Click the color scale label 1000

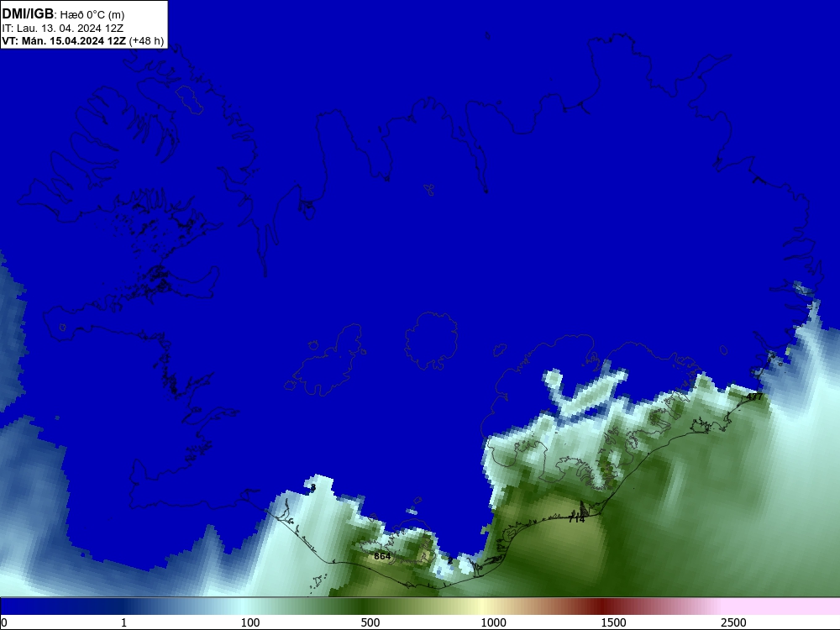[x=493, y=622]
